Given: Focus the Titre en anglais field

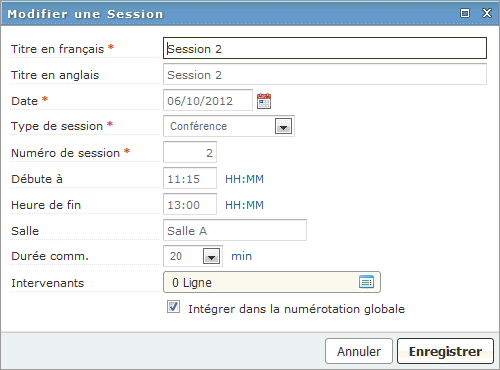Looking at the screenshot, I should point(325,74).
